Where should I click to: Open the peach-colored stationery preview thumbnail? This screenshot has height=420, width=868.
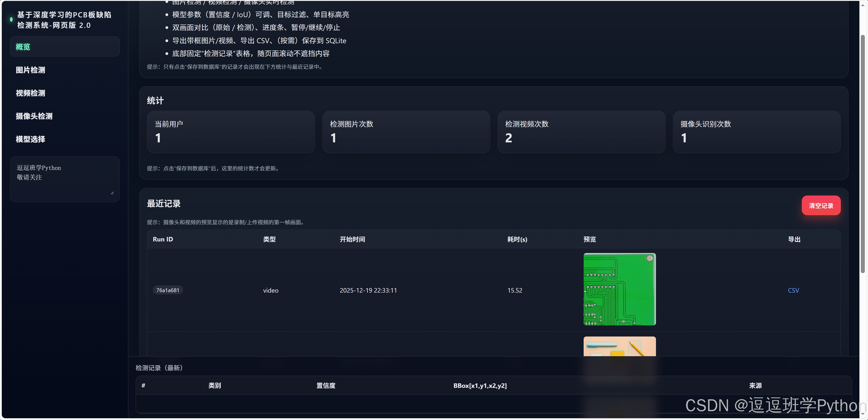pos(619,346)
